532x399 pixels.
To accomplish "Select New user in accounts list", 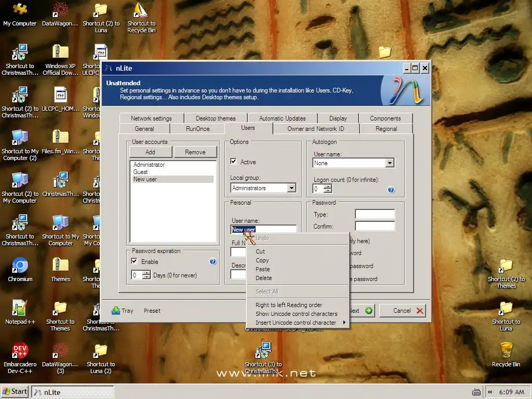I will (x=172, y=179).
